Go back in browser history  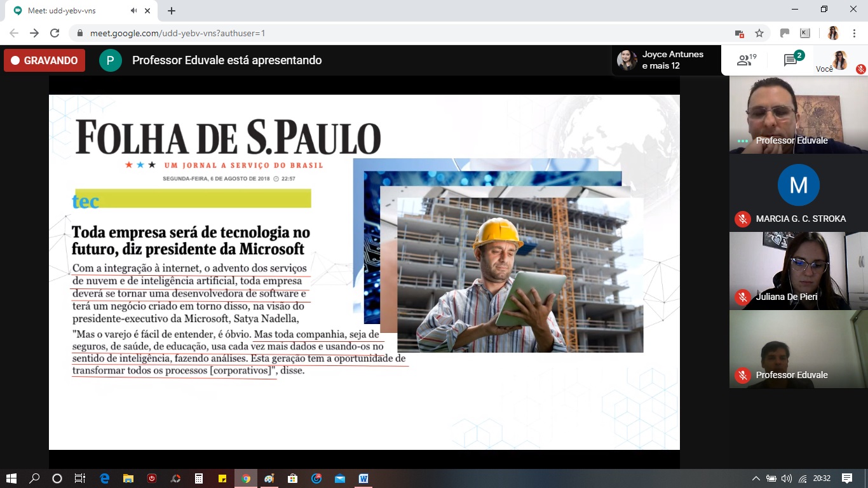coord(14,33)
